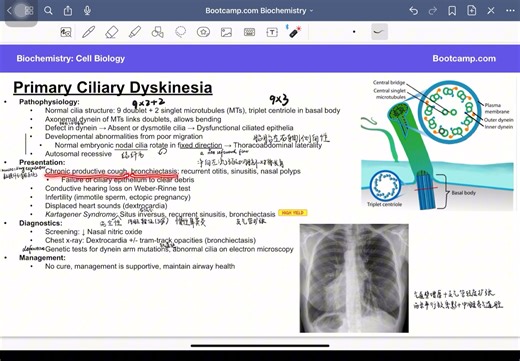Select the Pen tool
This screenshot has height=361, width=520.
pyautogui.click(x=88, y=32)
